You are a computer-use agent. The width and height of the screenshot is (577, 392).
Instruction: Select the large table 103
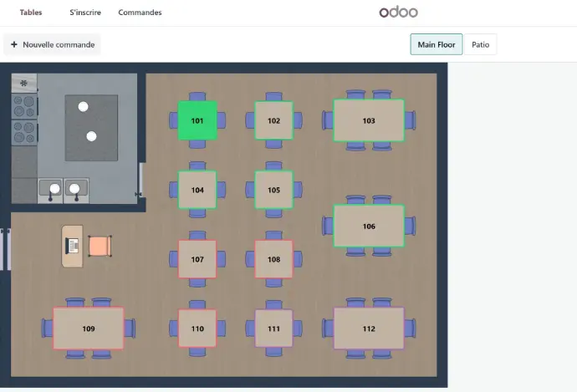tap(369, 120)
